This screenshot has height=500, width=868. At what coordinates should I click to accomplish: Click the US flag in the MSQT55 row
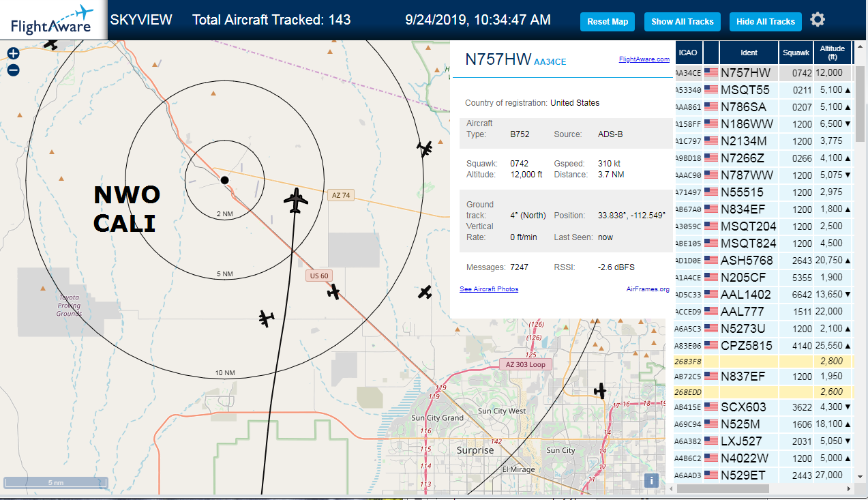711,90
